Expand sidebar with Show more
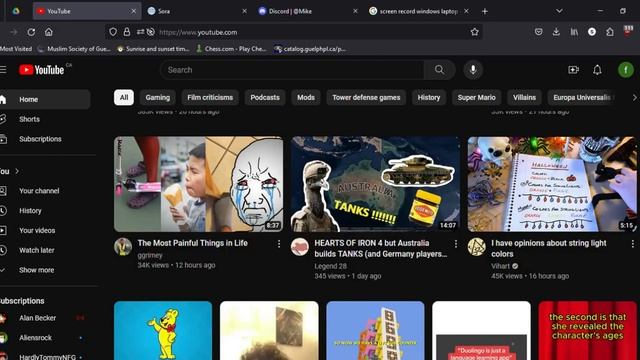Image resolution: width=640 pixels, height=360 pixels. point(36,270)
